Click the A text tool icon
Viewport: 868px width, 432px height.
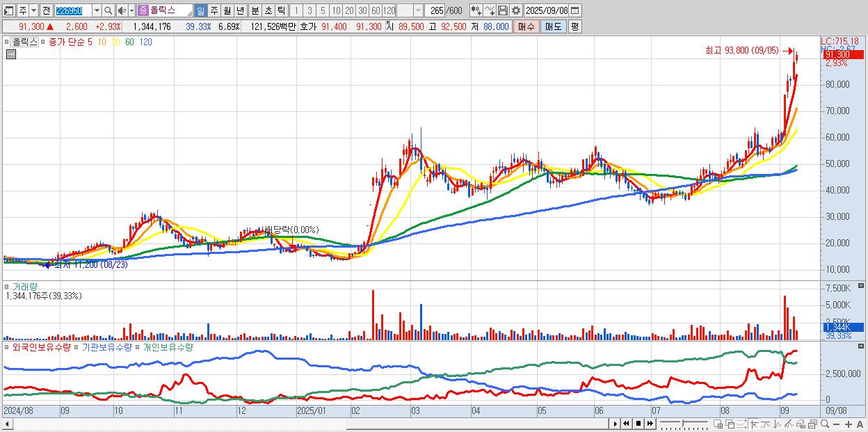tap(860, 424)
